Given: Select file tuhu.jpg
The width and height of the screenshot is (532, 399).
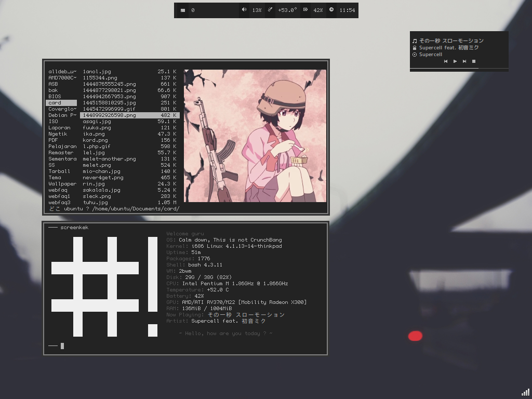Looking at the screenshot, I should click(x=96, y=203).
